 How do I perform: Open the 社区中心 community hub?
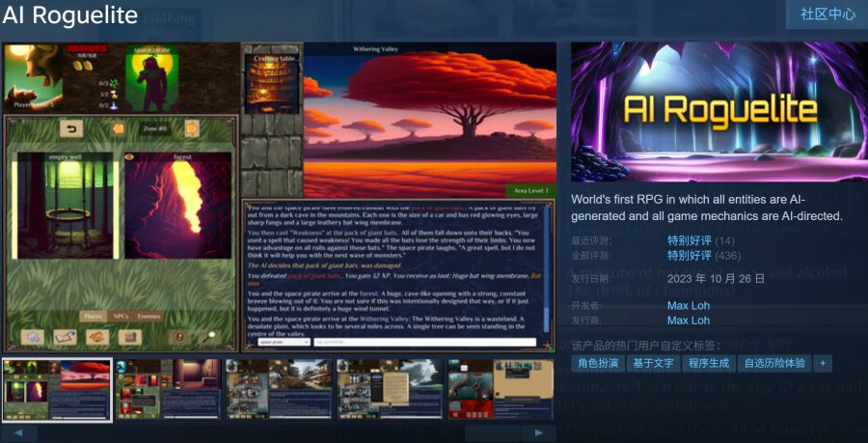click(x=827, y=14)
